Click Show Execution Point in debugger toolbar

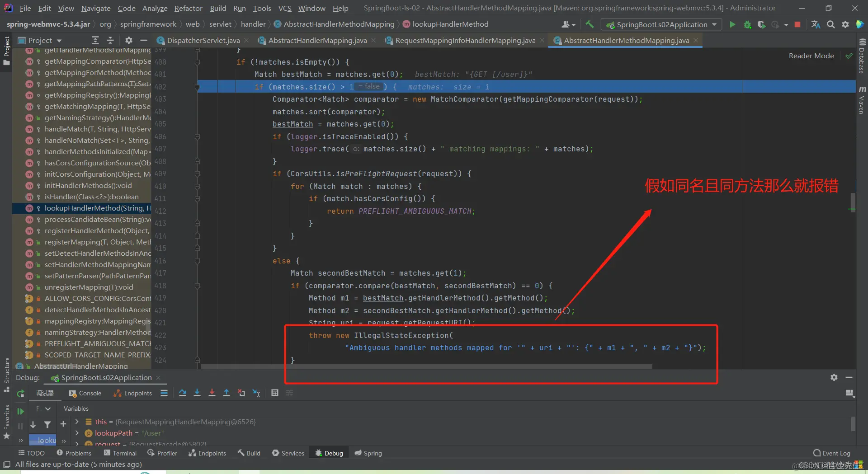click(x=164, y=393)
